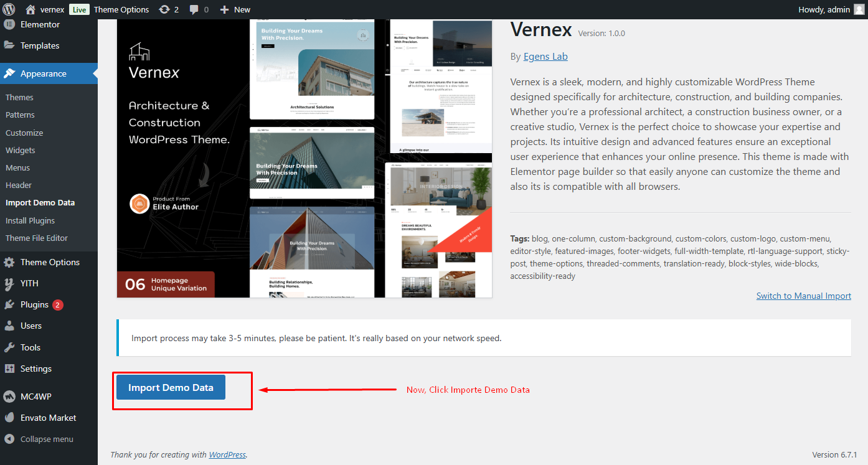This screenshot has height=465, width=868.
Task: Open the comments bubble icon
Action: pyautogui.click(x=194, y=10)
